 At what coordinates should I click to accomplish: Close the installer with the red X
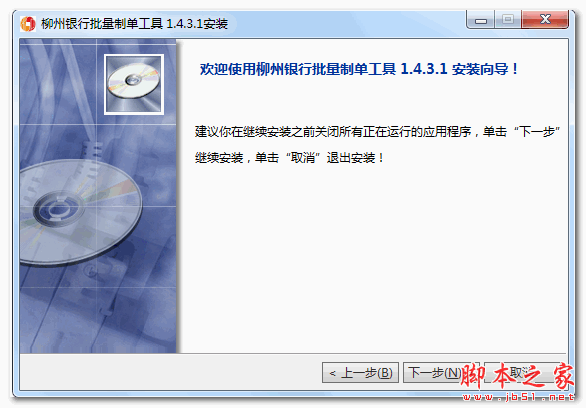click(x=545, y=20)
